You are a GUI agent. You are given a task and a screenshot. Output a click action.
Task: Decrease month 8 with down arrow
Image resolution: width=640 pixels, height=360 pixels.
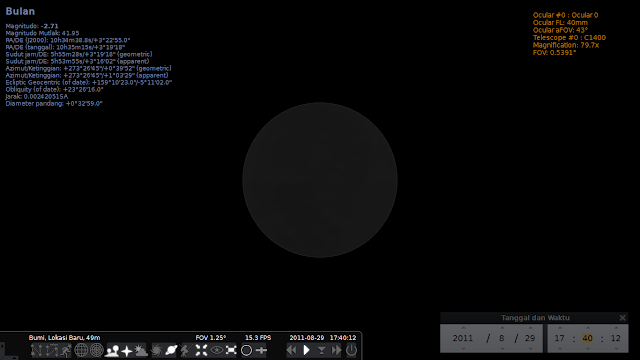(x=502, y=348)
